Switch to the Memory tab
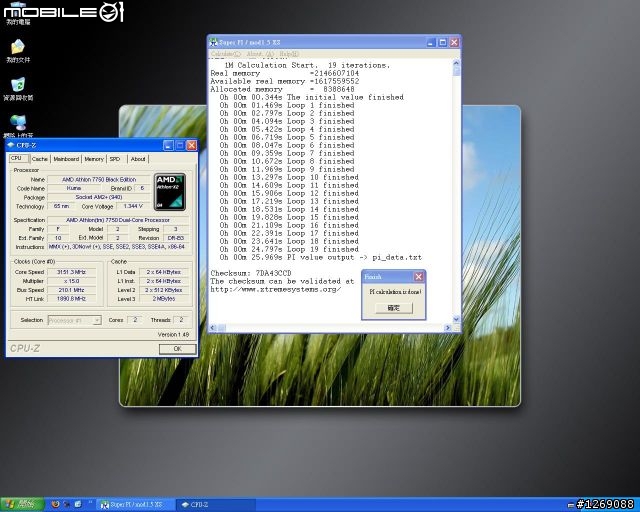This screenshot has width=640, height=512. pos(94,159)
